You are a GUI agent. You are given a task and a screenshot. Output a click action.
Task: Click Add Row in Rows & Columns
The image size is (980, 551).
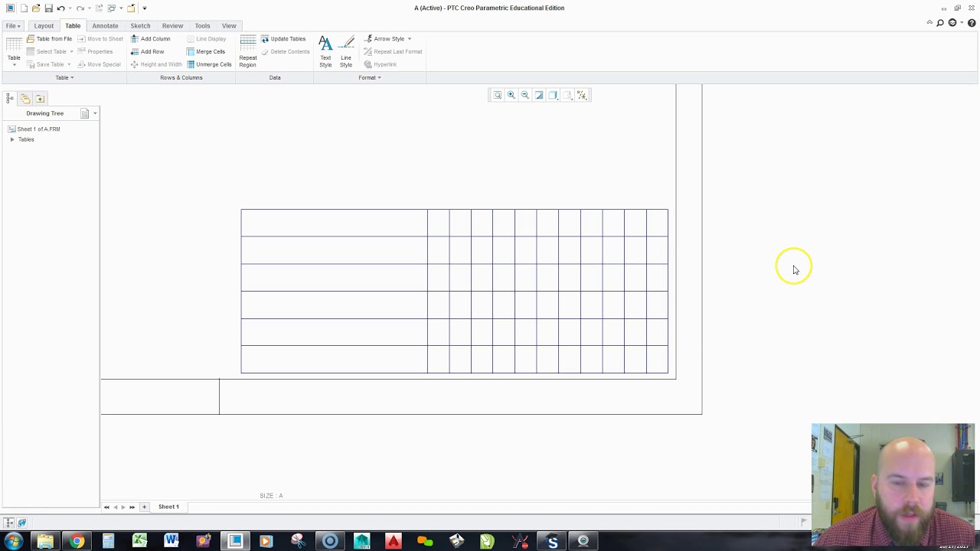coord(147,51)
